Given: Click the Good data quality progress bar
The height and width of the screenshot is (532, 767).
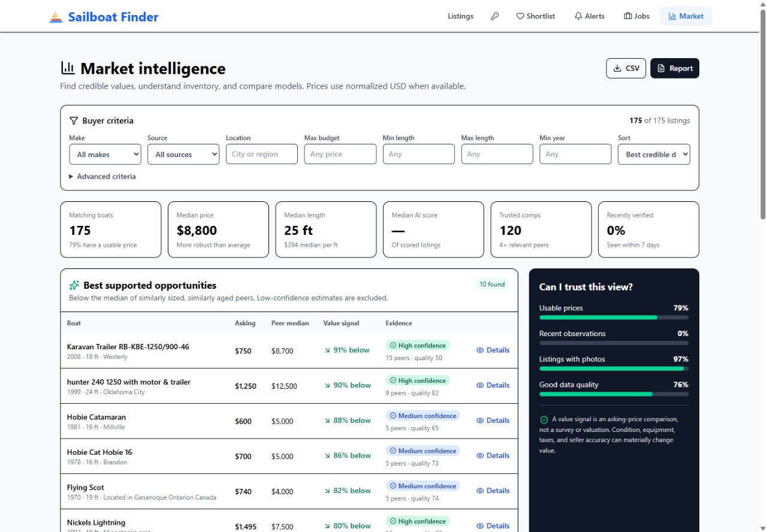Looking at the screenshot, I should (614, 394).
